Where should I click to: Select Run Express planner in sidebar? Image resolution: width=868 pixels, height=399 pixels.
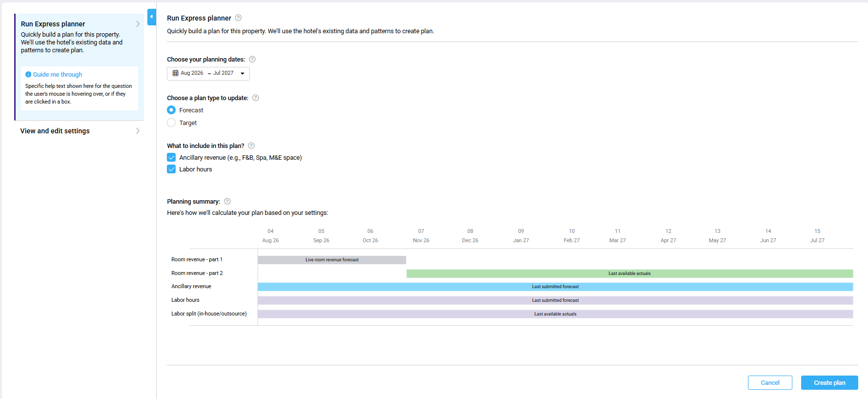[x=53, y=24]
